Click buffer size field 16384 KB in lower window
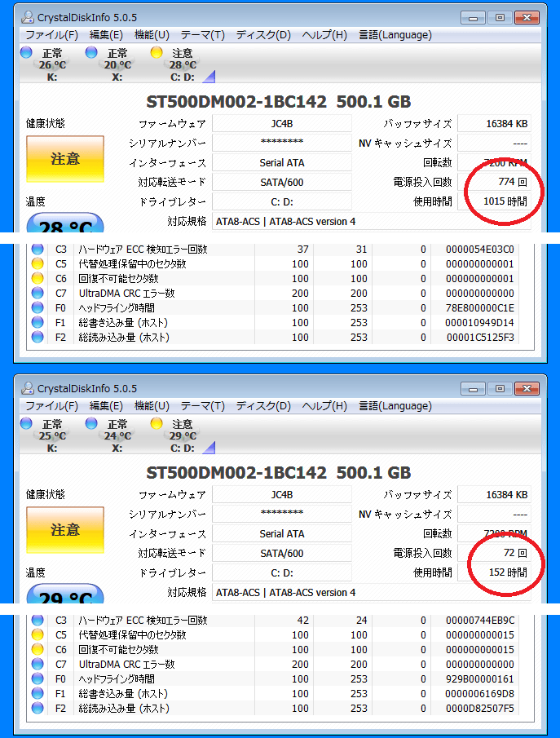 click(x=494, y=495)
